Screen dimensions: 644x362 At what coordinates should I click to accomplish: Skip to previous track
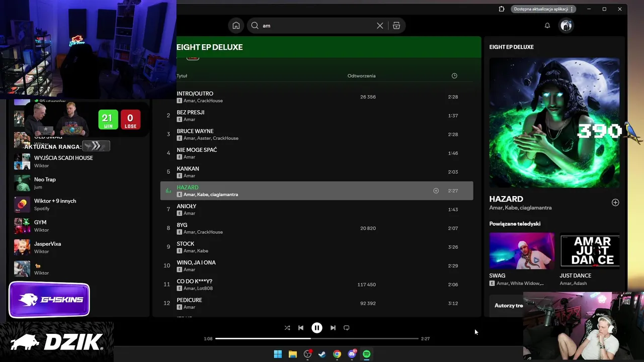point(301,328)
